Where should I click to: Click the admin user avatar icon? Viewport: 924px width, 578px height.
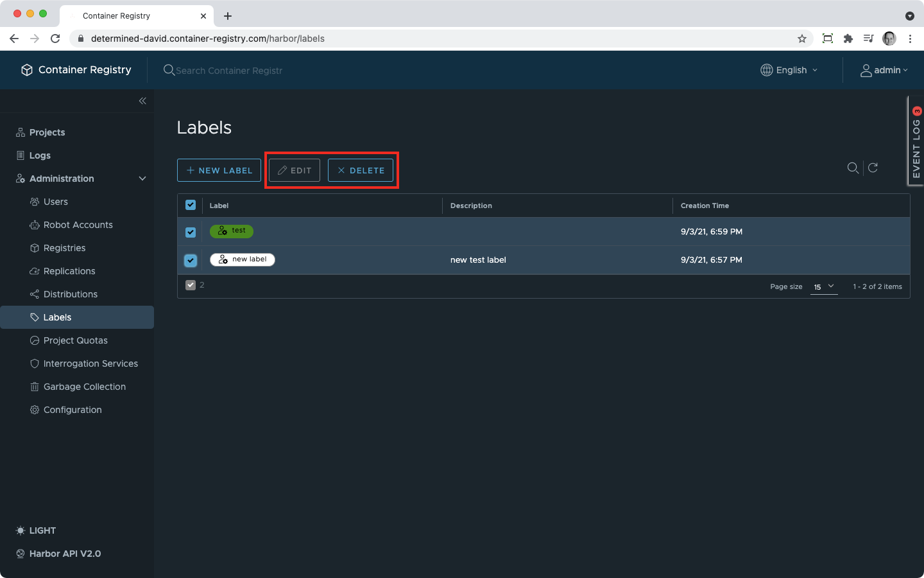coord(866,70)
